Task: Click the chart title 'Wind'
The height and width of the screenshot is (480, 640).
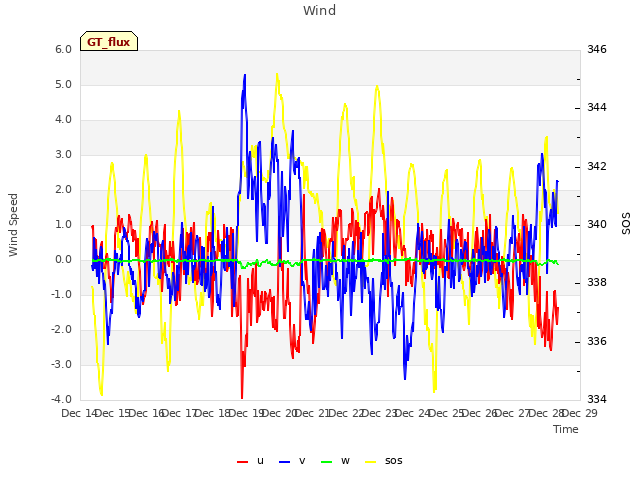Action: tap(320, 10)
